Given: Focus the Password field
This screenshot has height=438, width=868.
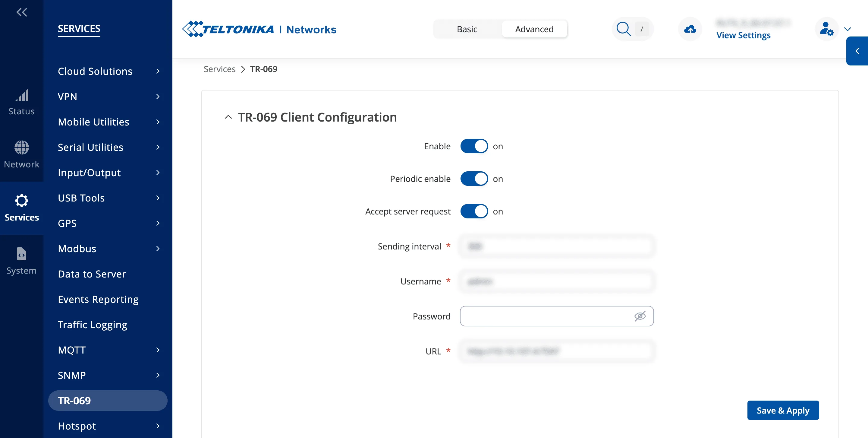Looking at the screenshot, I should pos(557,316).
